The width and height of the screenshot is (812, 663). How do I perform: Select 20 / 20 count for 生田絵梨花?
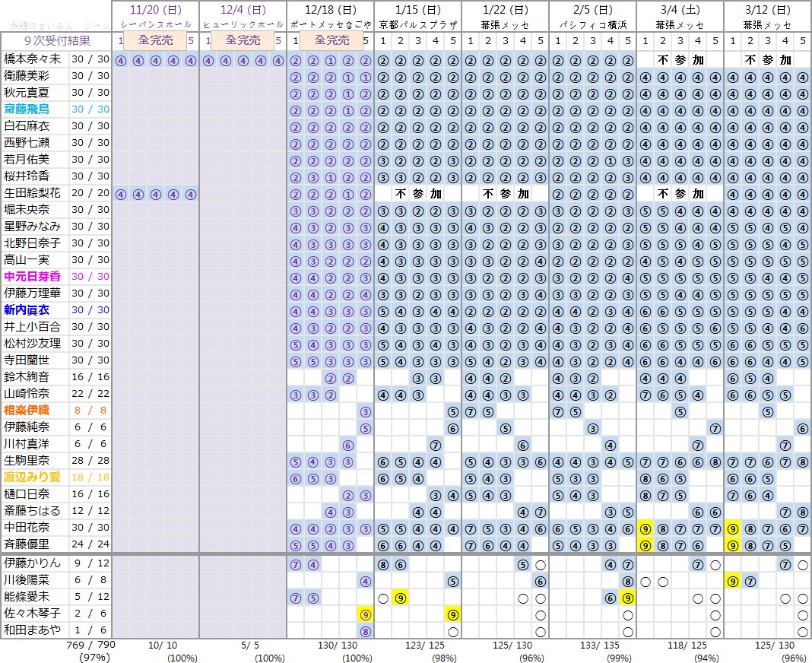point(90,192)
